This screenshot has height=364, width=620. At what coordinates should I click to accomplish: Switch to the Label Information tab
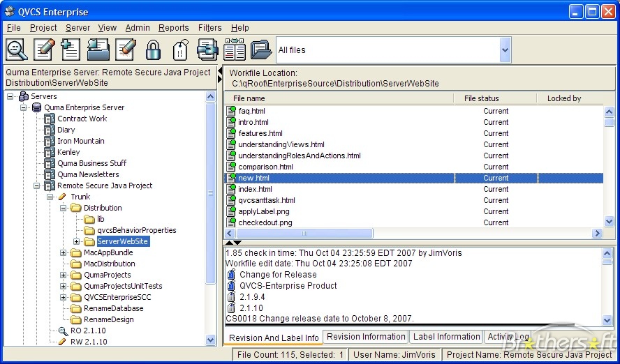[446, 337]
